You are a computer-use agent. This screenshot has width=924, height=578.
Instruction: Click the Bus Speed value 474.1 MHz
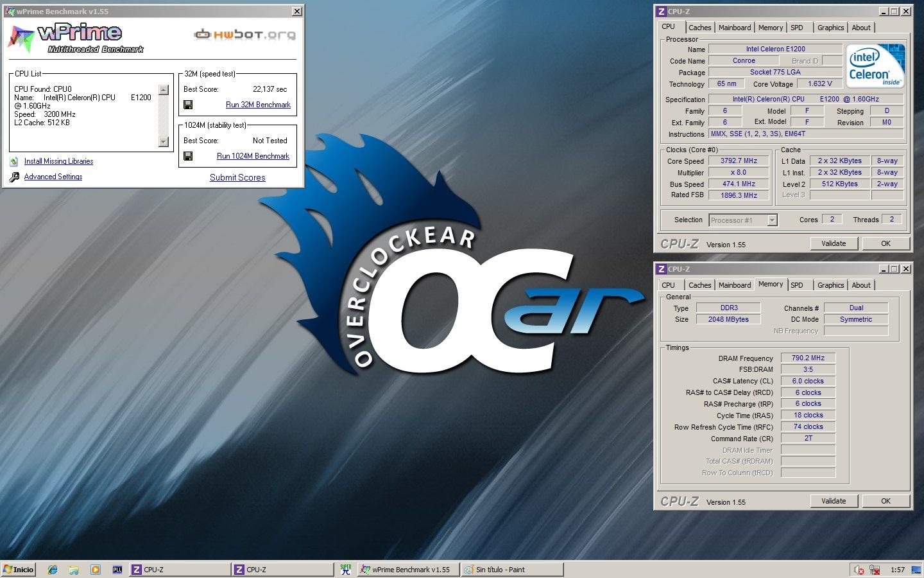coord(739,184)
